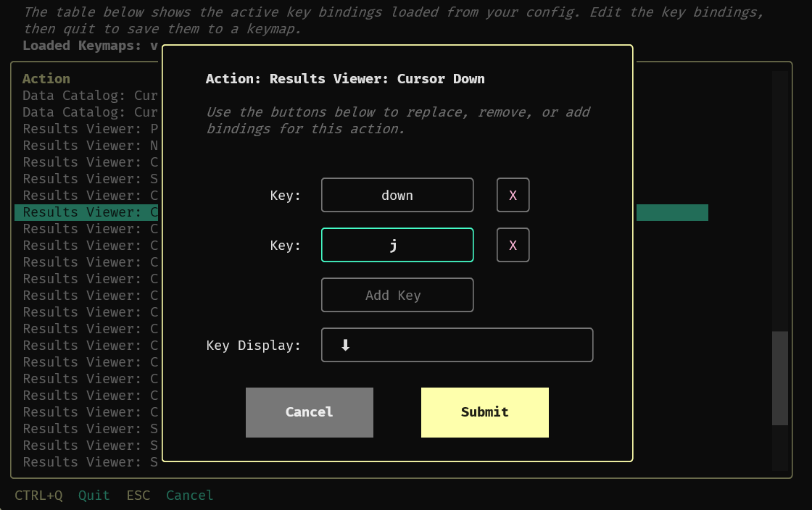Click the Action column header

click(x=46, y=78)
